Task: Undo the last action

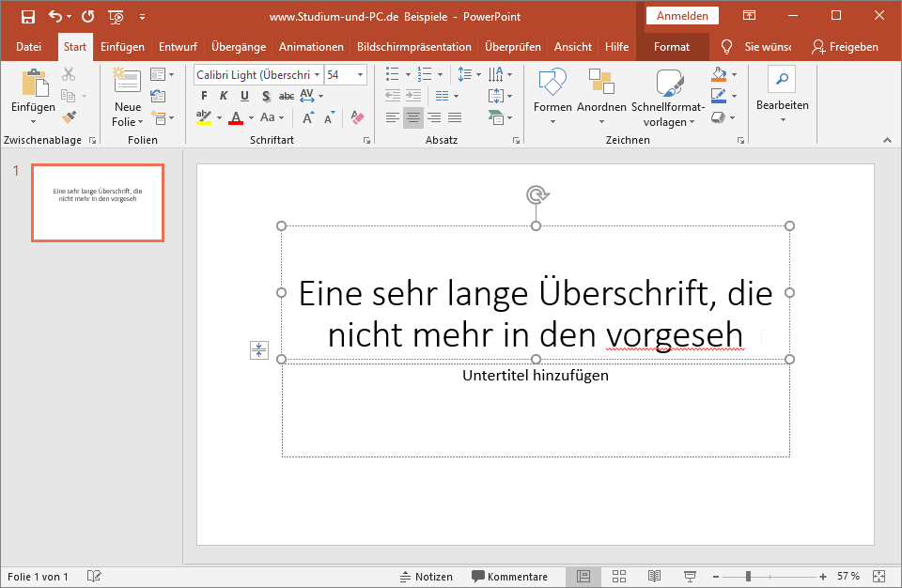Action: click(x=54, y=17)
